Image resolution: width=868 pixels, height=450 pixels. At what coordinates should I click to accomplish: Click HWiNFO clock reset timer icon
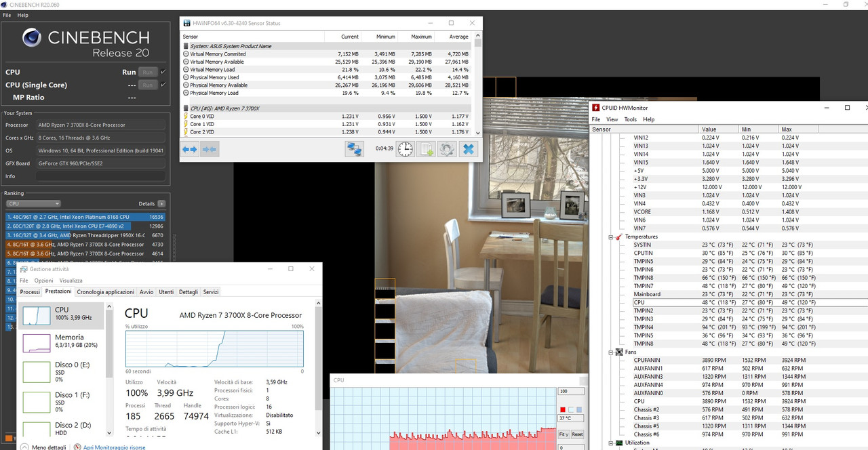405,149
